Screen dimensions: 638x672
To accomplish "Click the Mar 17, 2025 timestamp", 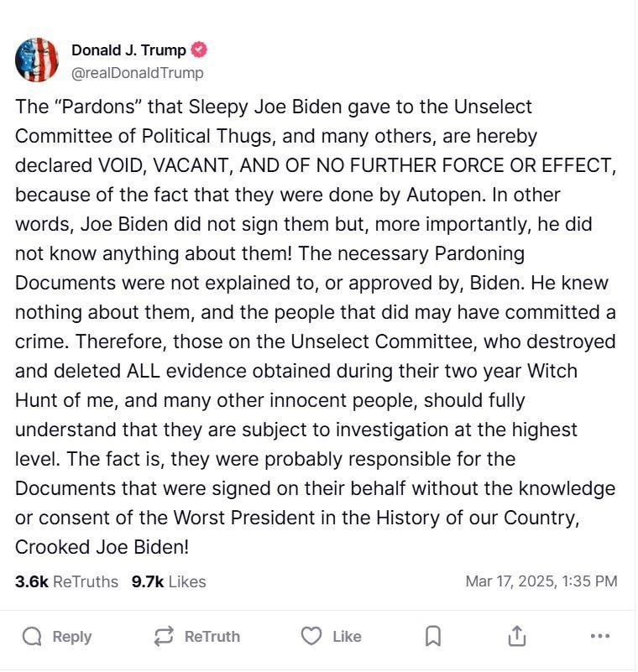I will 541,581.
